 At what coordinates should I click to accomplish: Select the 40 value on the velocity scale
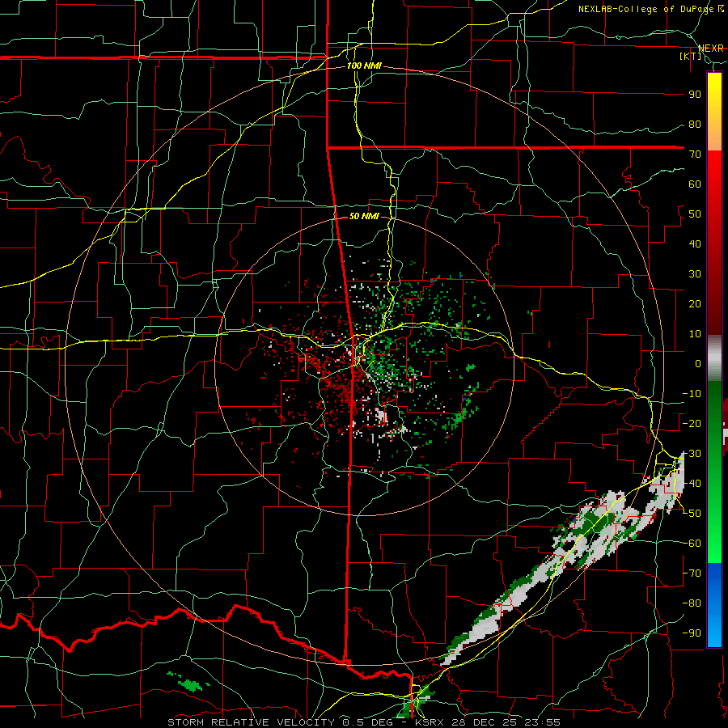click(x=695, y=244)
